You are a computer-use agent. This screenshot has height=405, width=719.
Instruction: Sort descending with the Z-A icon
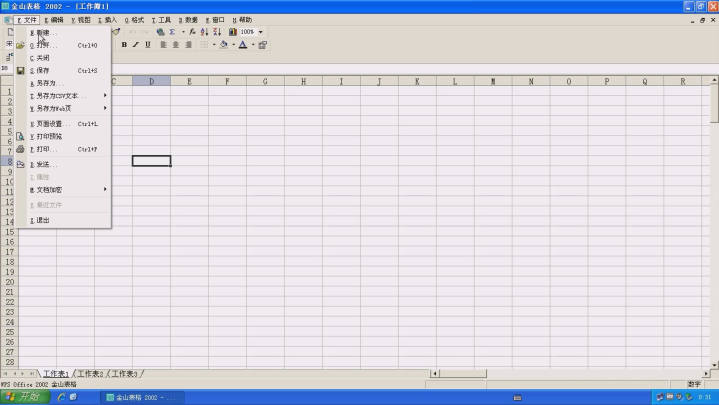click(x=217, y=32)
